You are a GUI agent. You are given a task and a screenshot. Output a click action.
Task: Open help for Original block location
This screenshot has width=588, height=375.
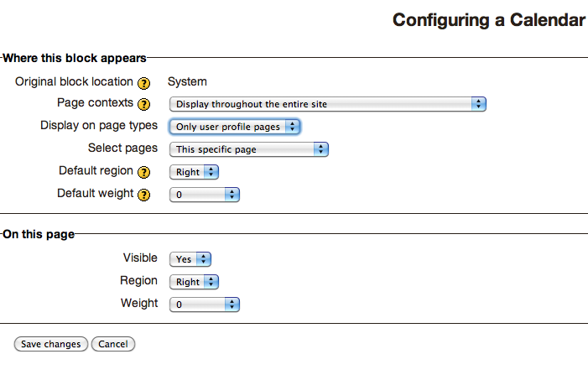coord(143,83)
